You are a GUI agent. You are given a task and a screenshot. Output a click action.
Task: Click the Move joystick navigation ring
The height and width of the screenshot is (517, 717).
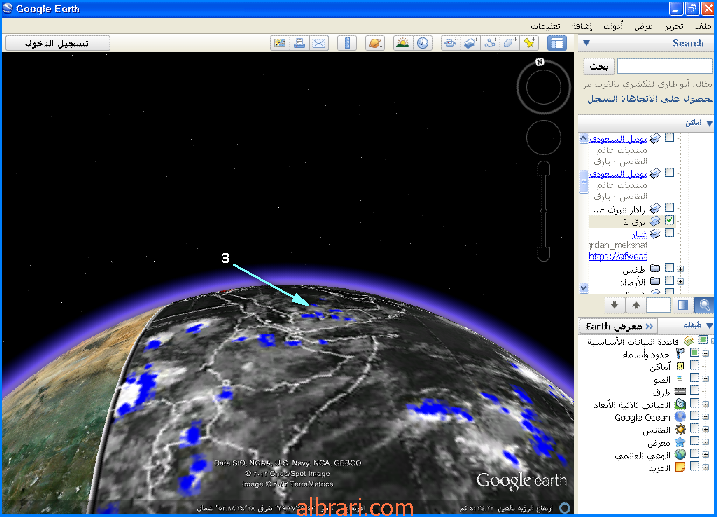click(x=543, y=137)
